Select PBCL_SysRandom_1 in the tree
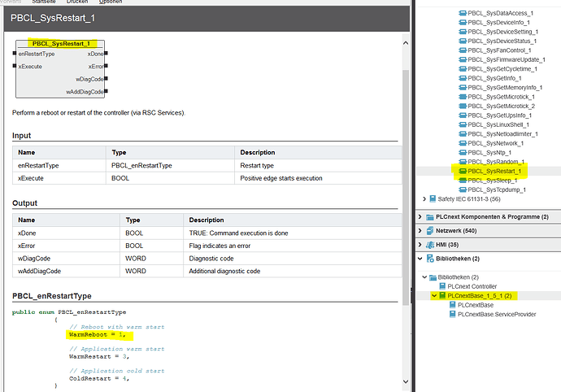The height and width of the screenshot is (392, 561). point(496,162)
